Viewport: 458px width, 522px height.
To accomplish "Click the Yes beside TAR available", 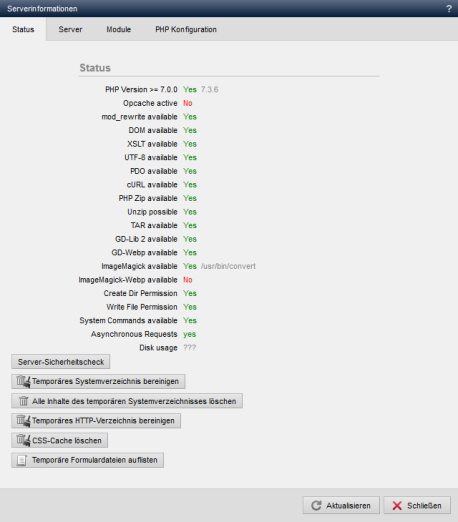I will click(190, 226).
